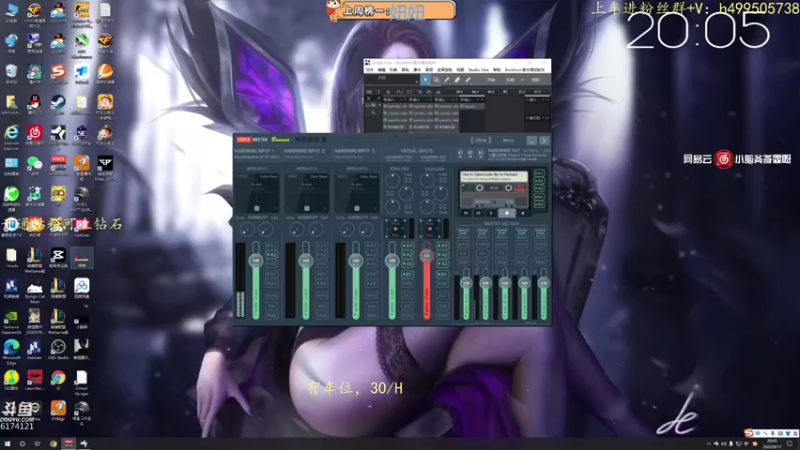Open the A2 hardware out device dropdown
800x450 pixels.
pyautogui.click(x=470, y=153)
